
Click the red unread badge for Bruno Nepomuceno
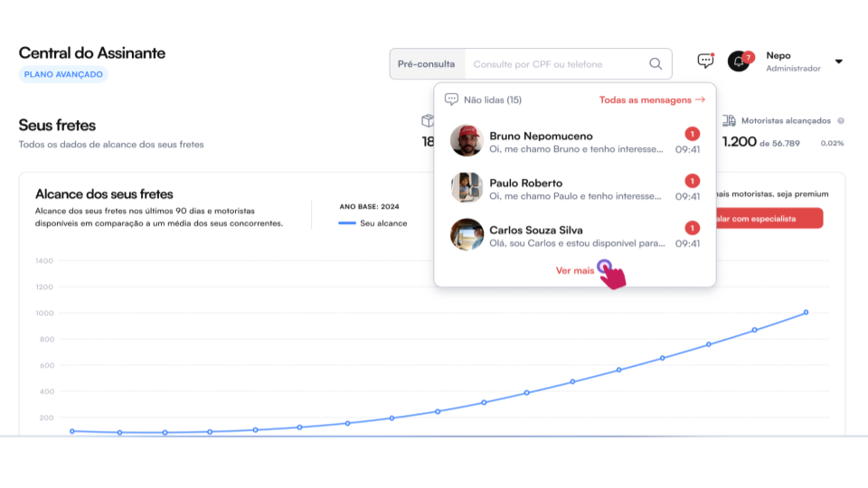click(x=692, y=134)
